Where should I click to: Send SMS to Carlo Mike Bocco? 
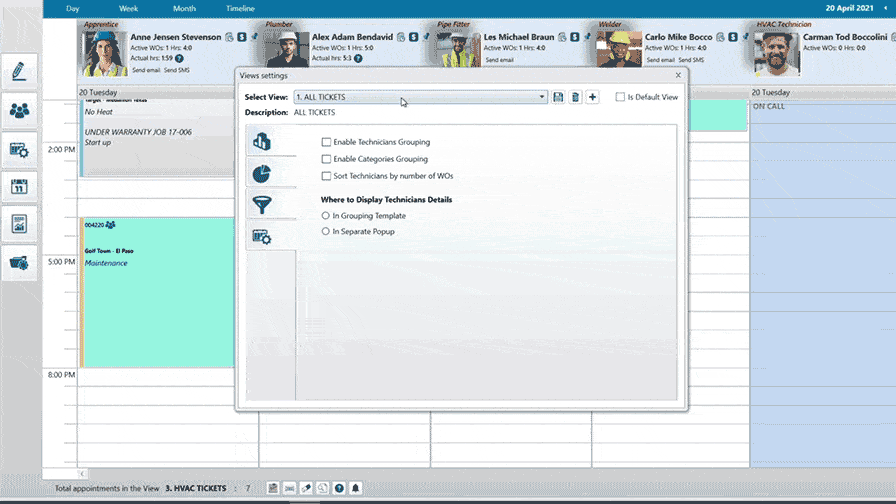click(x=691, y=59)
